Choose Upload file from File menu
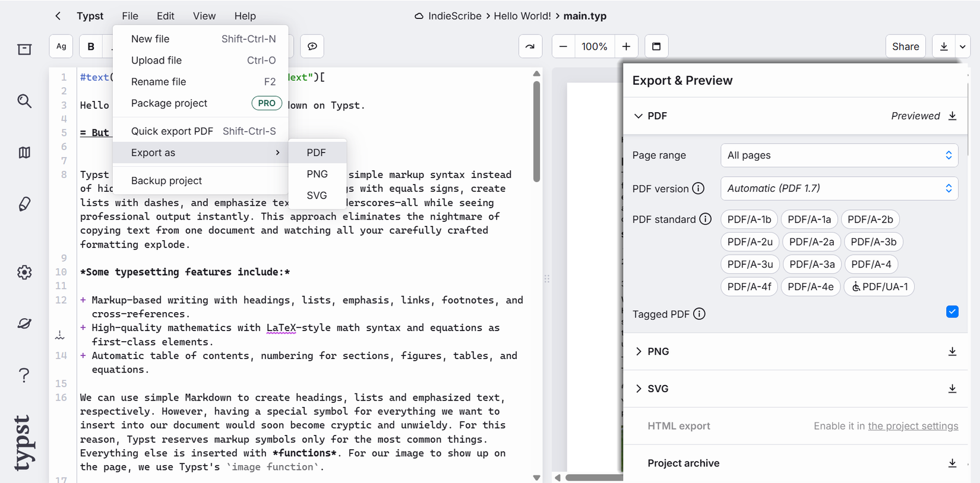The image size is (980, 483). pyautogui.click(x=201, y=60)
